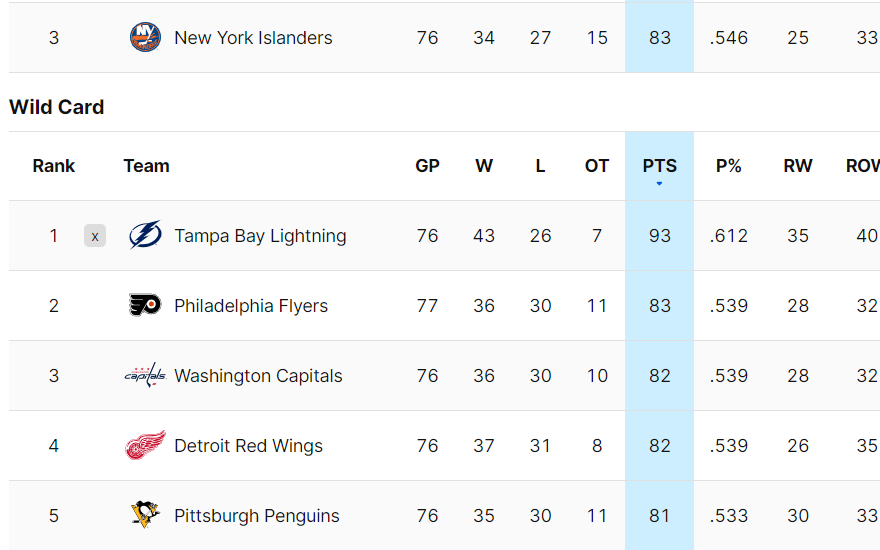Click the Detroit Red Wings logo
The width and height of the screenshot is (880, 550).
click(145, 445)
